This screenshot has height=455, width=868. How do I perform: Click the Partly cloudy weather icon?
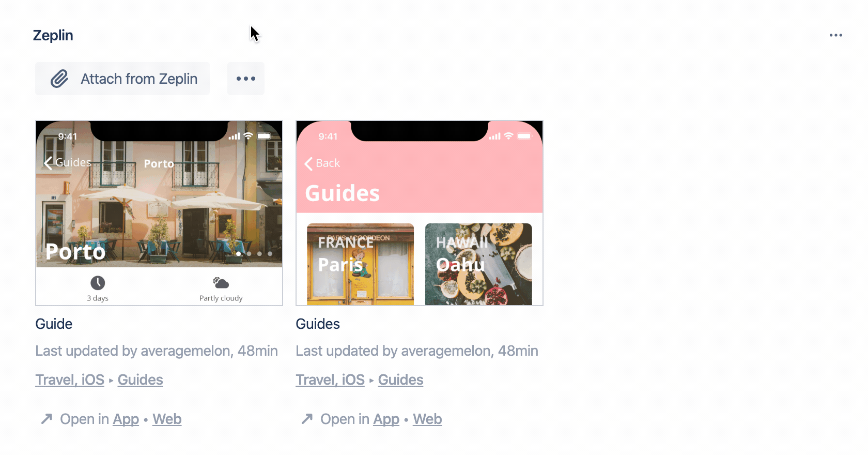(221, 283)
